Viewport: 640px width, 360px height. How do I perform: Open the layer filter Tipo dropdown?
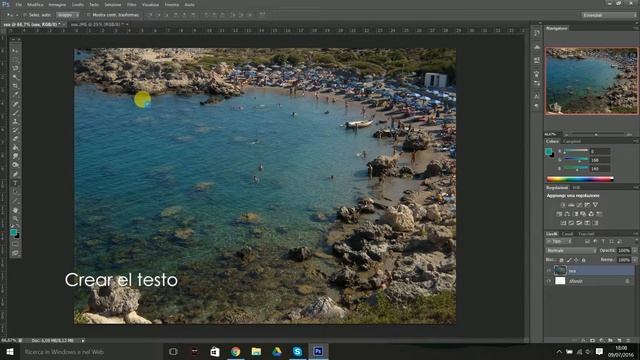[559, 242]
